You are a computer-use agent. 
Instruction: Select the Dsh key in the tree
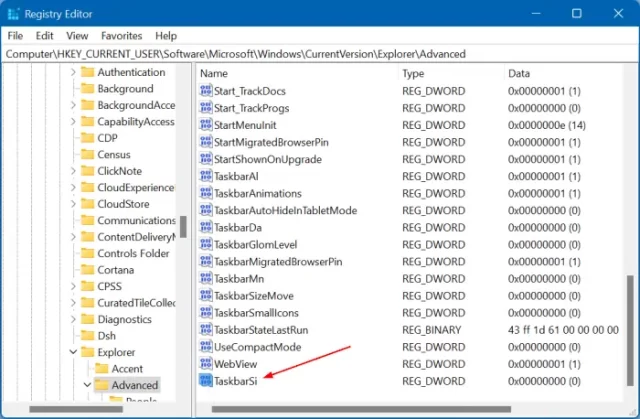[107, 336]
